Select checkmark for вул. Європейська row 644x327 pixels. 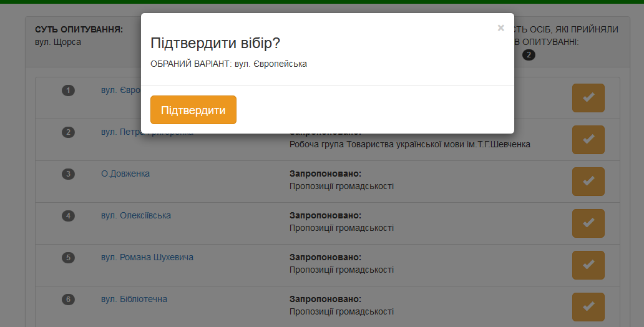coord(588,98)
